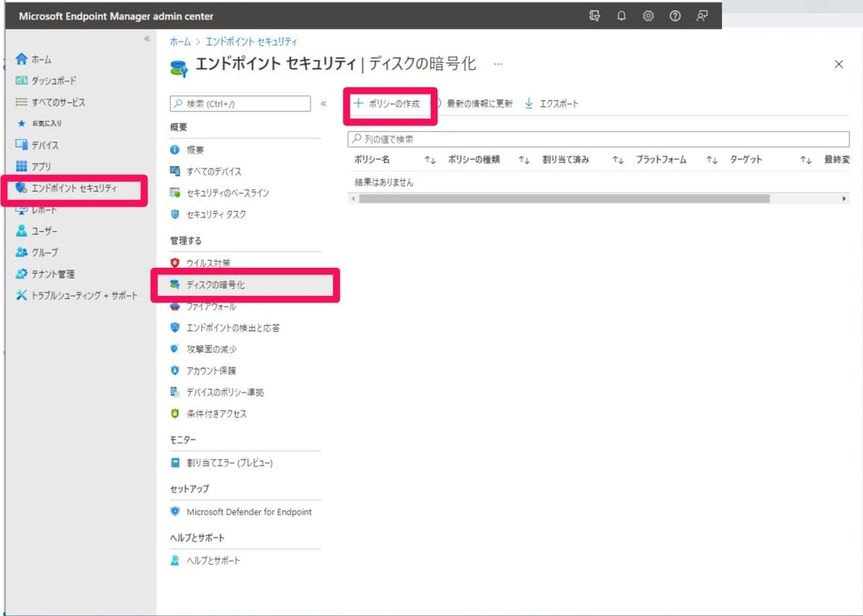Click the settings gear in the top bar
The height and width of the screenshot is (616, 863).
pyautogui.click(x=648, y=15)
